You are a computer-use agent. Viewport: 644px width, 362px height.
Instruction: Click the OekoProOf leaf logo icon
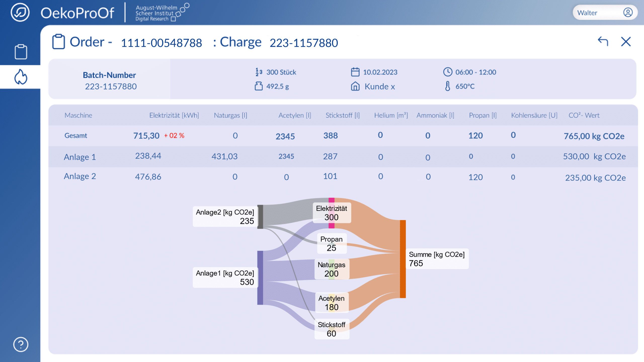tap(20, 12)
